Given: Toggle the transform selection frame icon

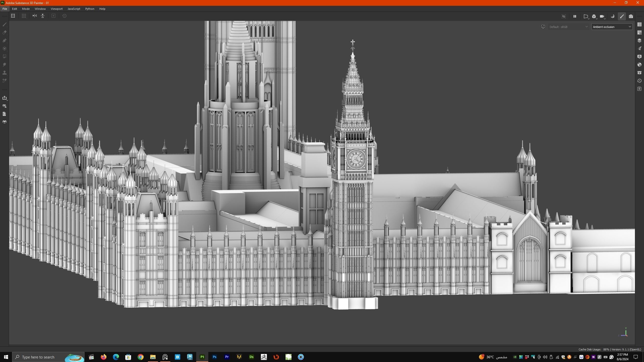Looking at the screenshot, I should point(13,16).
